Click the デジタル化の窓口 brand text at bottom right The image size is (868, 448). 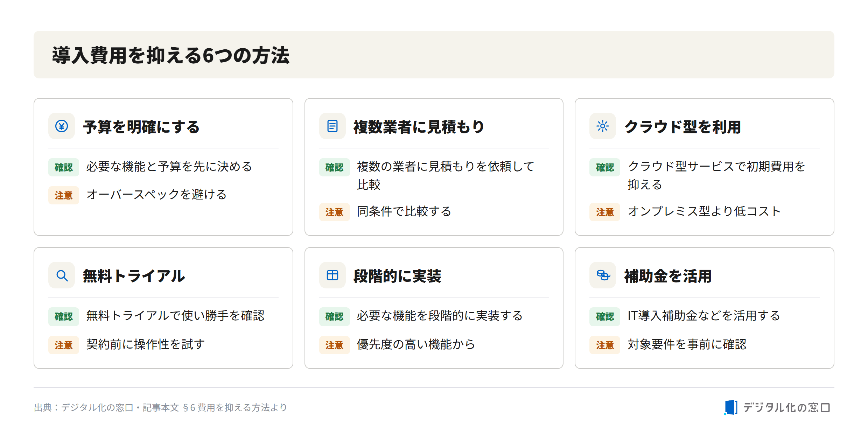tap(786, 407)
